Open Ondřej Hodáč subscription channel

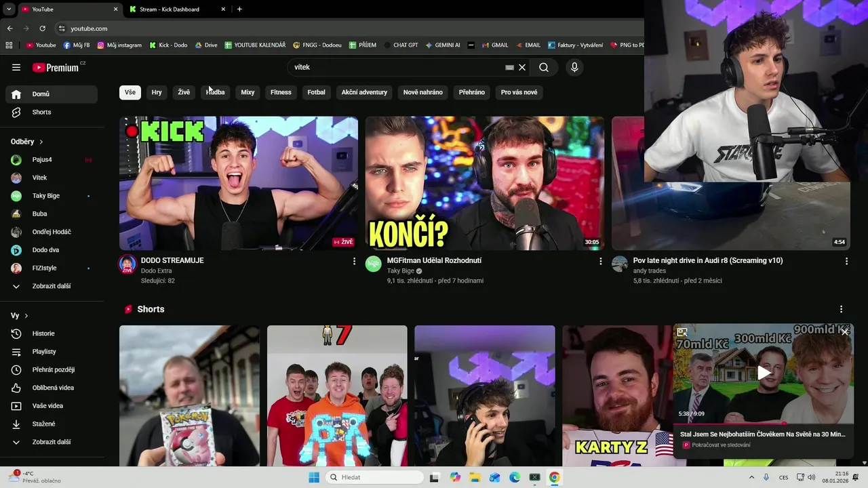52,232
